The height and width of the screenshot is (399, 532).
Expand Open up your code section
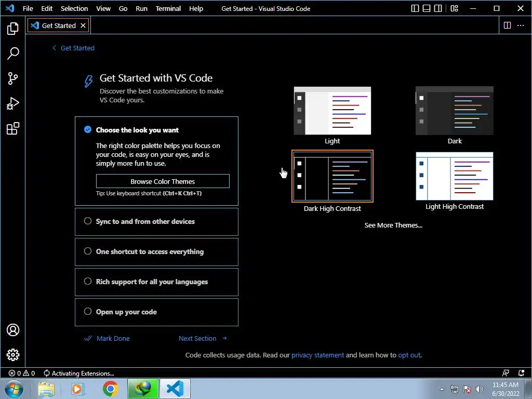156,312
